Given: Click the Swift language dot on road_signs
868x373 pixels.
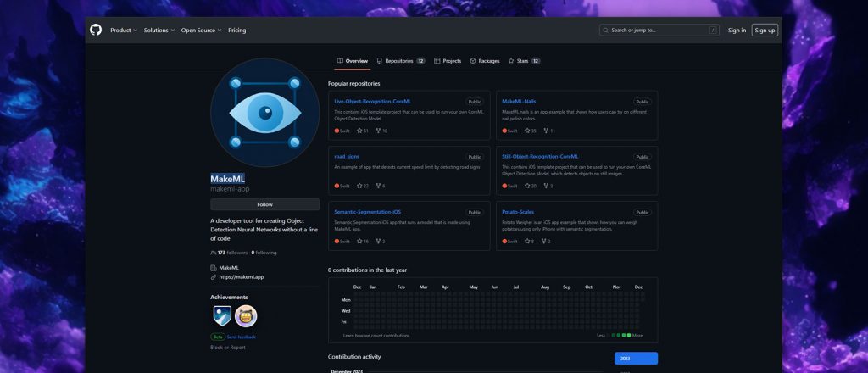Looking at the screenshot, I should (x=337, y=186).
